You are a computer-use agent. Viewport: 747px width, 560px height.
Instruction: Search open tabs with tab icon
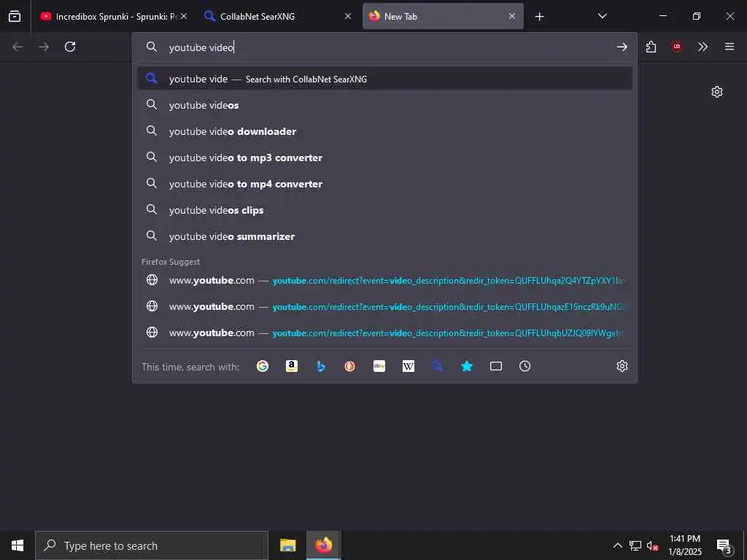click(x=496, y=366)
